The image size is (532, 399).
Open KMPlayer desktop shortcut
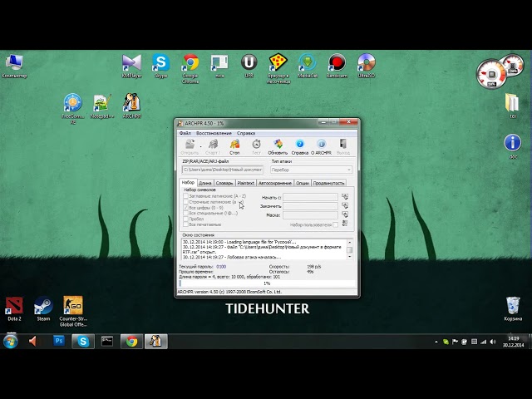point(131,66)
